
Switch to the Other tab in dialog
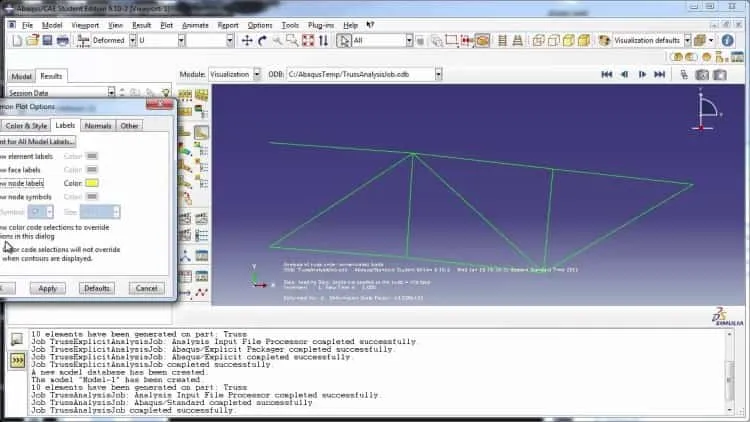129,126
